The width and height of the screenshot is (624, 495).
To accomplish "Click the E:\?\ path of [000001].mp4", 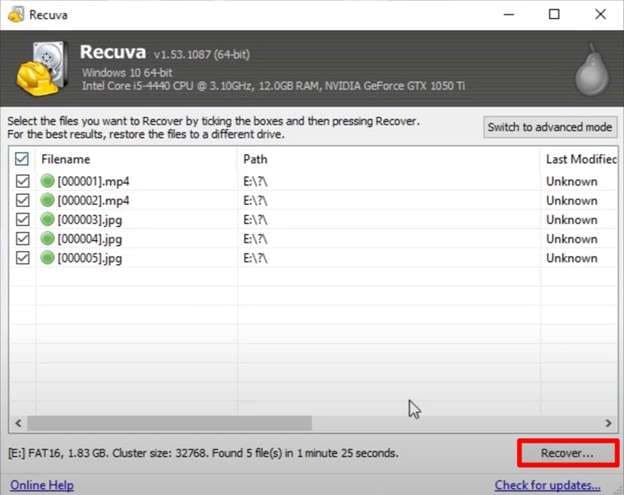I will (255, 181).
